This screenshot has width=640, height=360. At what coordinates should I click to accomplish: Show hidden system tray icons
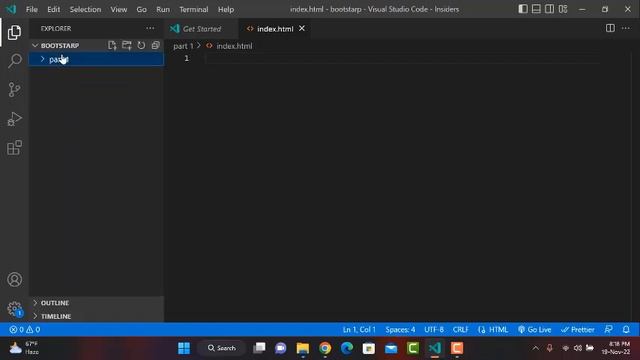point(535,348)
